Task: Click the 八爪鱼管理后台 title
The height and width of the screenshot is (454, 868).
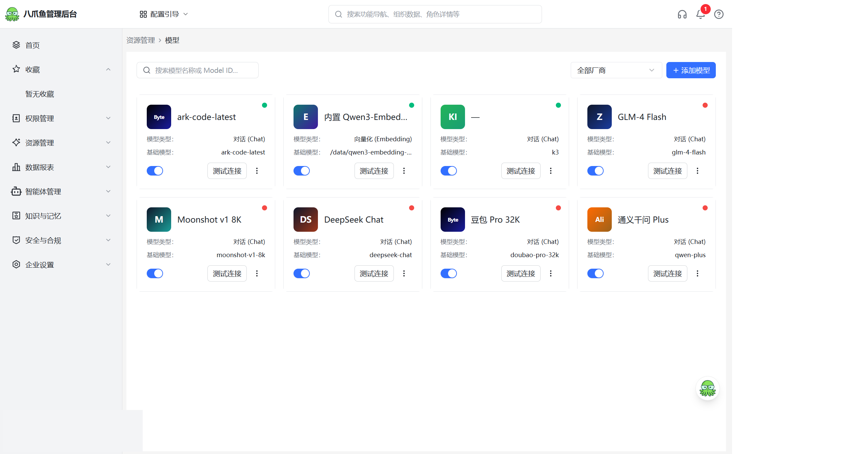Action: point(50,14)
